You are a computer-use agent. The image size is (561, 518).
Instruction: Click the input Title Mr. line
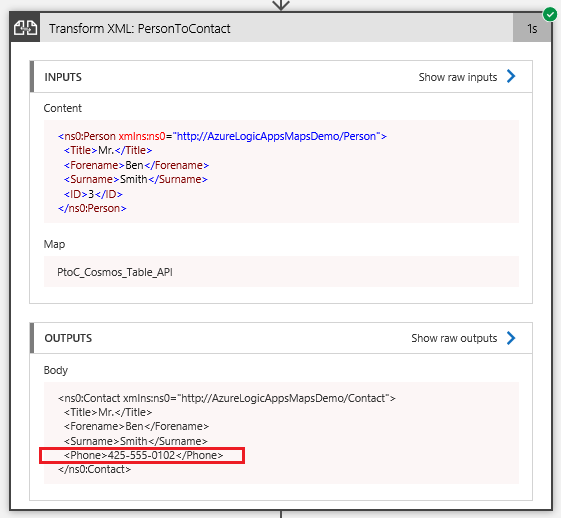tap(108, 150)
